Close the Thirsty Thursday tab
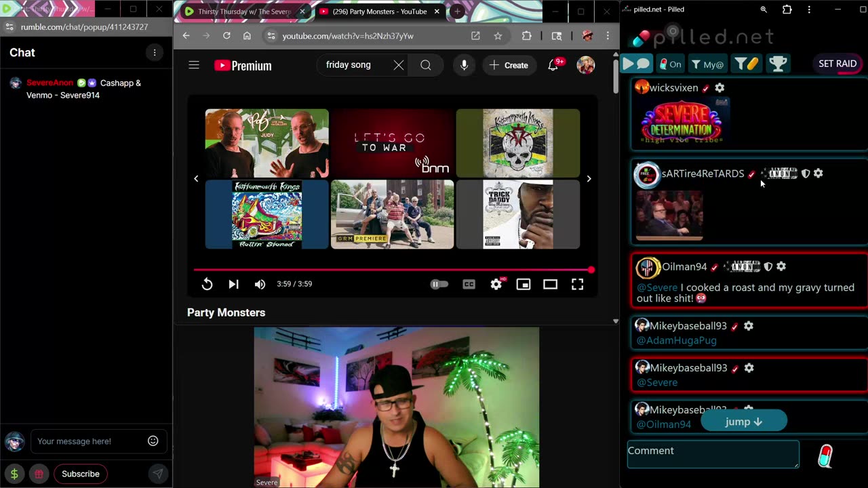Screen dimensions: 868x488 302,12
